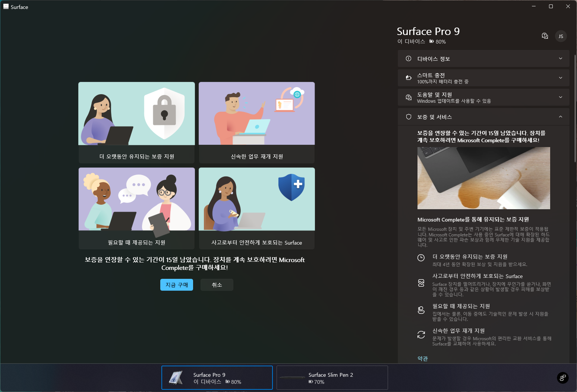Select the Surface Pro 9 device tab
Viewport: 577px width, 392px height.
(x=217, y=377)
